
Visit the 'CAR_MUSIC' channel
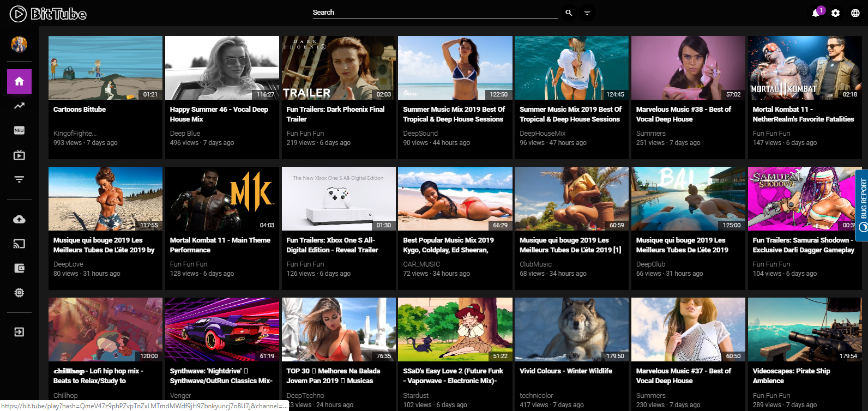(421, 264)
